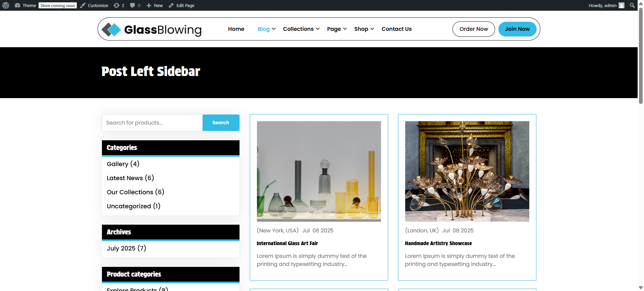
Task: Select the GlassBlowing diamond logo
Action: pos(111,29)
